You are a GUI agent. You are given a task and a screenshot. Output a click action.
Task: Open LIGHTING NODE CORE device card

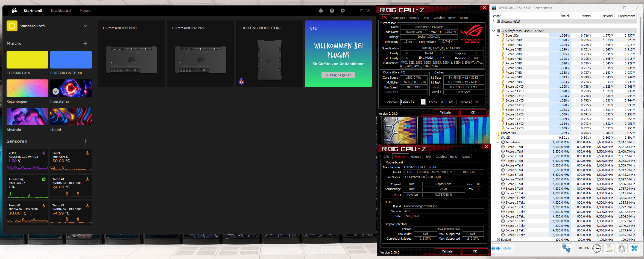click(x=270, y=54)
